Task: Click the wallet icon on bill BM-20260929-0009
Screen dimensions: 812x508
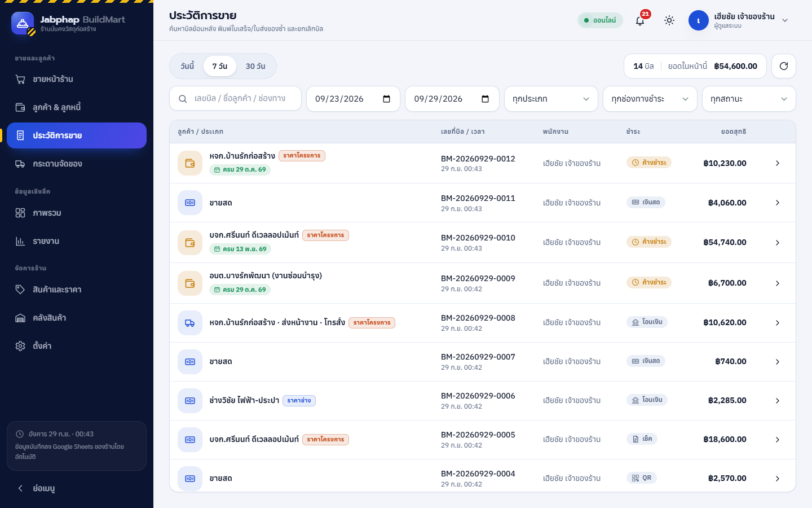Action: 190,283
